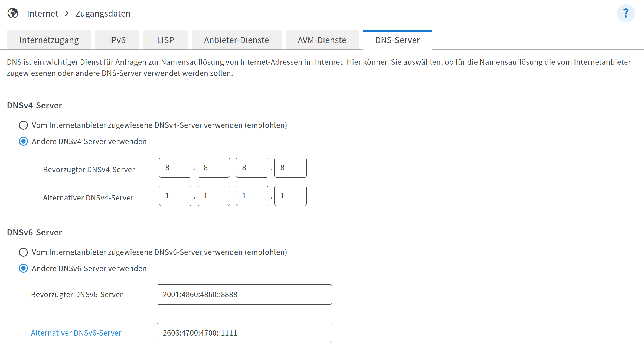Click the breadcrumb chevron arrow
The height and width of the screenshot is (348, 644).
click(67, 14)
